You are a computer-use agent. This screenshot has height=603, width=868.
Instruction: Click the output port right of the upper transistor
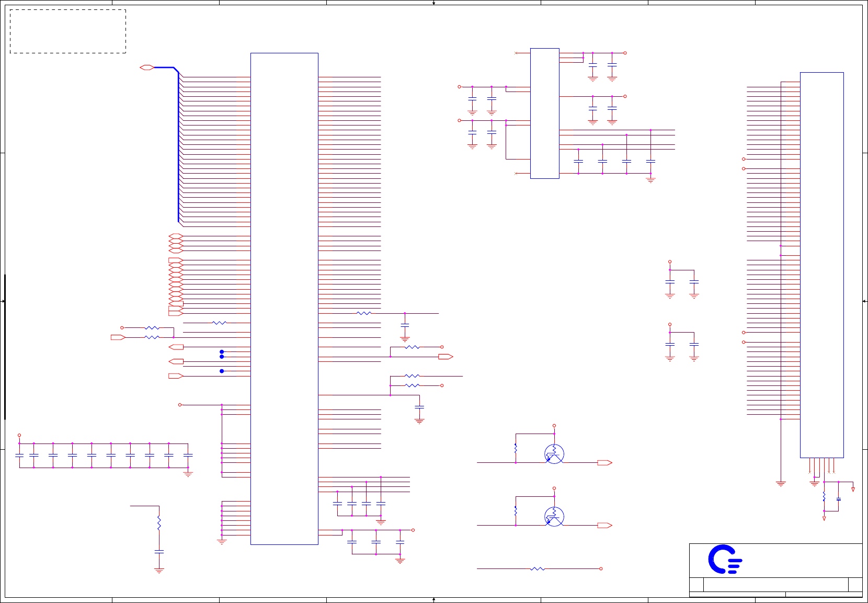pyautogui.click(x=604, y=463)
